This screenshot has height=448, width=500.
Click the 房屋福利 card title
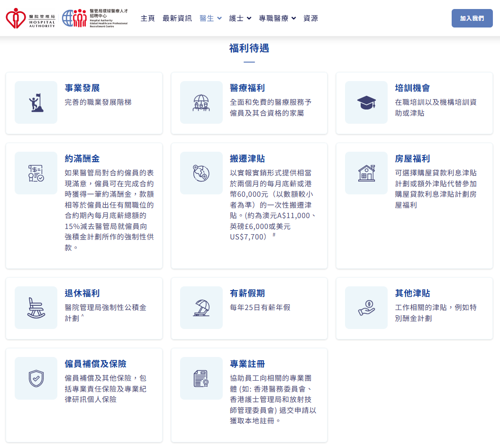pos(413,159)
